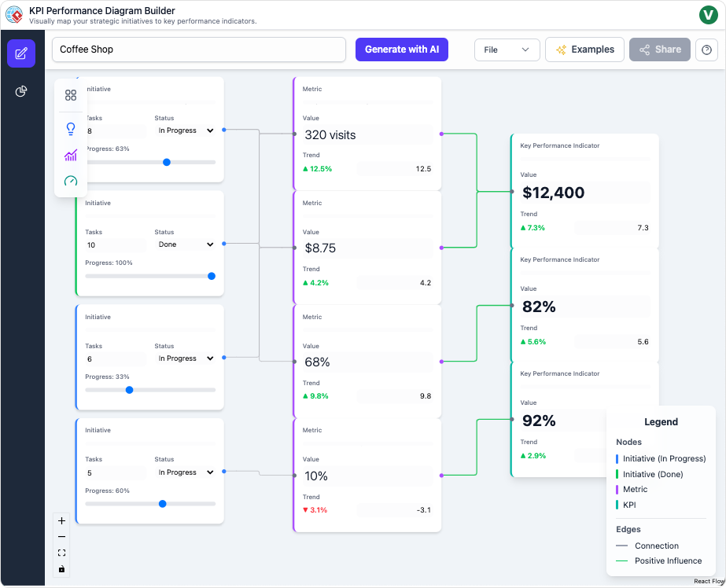Expand the In Progress status dropdown on the top initiative
The width and height of the screenshot is (726, 588).
(186, 130)
